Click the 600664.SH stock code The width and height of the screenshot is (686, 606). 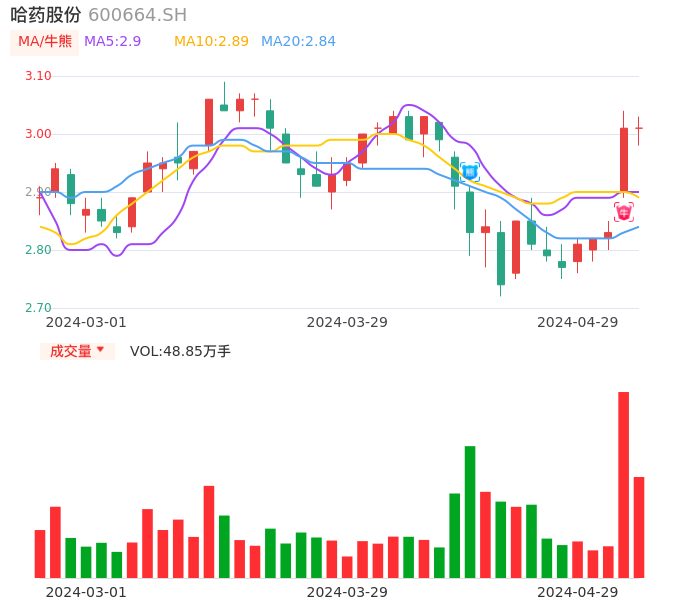point(137,15)
